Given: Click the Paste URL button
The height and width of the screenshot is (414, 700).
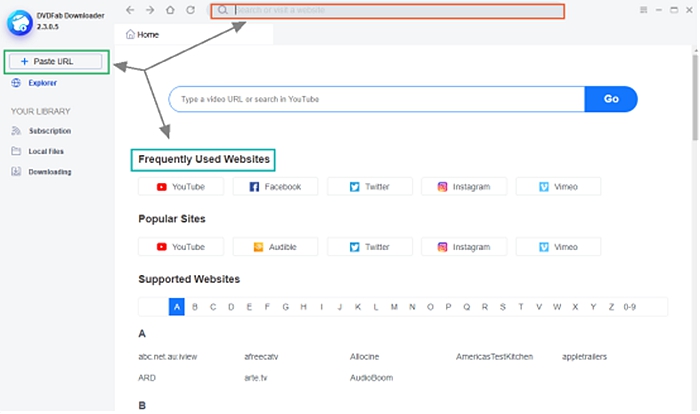Looking at the screenshot, I should tap(56, 61).
